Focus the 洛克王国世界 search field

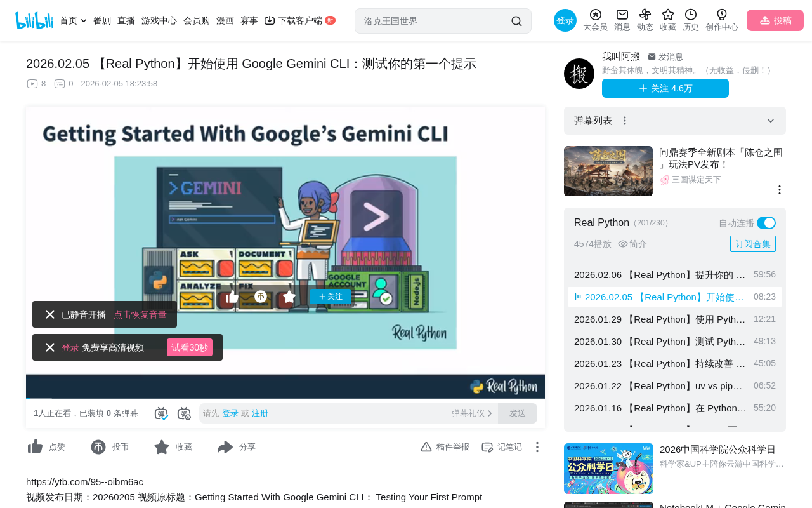[x=435, y=21]
